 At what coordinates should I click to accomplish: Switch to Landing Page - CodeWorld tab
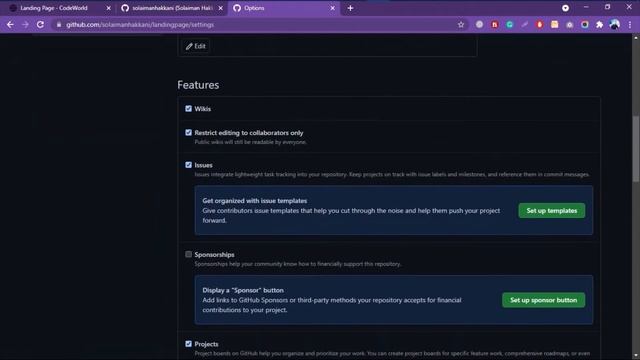pyautogui.click(x=59, y=8)
